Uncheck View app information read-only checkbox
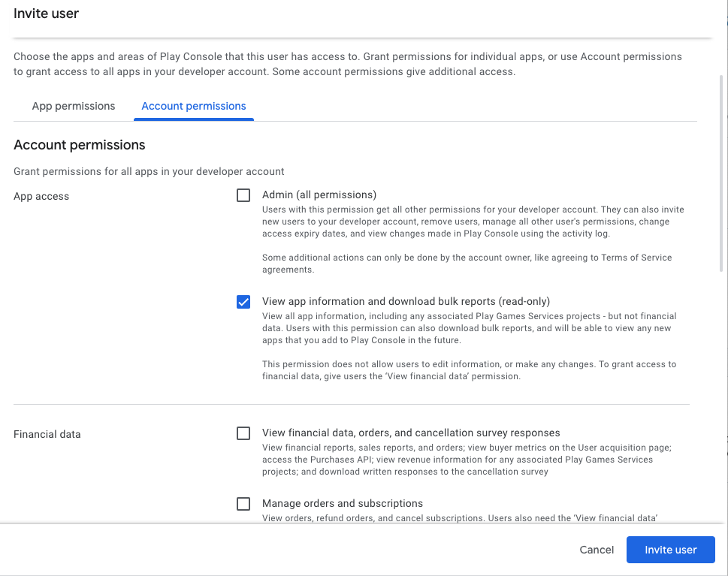This screenshot has height=576, width=728. 243,302
